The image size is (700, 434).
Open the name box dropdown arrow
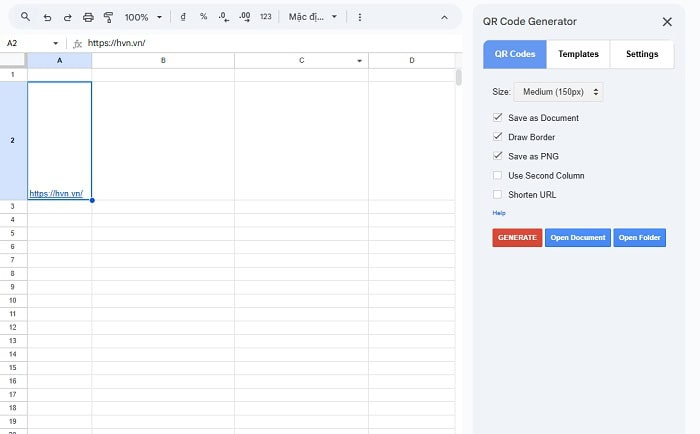55,43
